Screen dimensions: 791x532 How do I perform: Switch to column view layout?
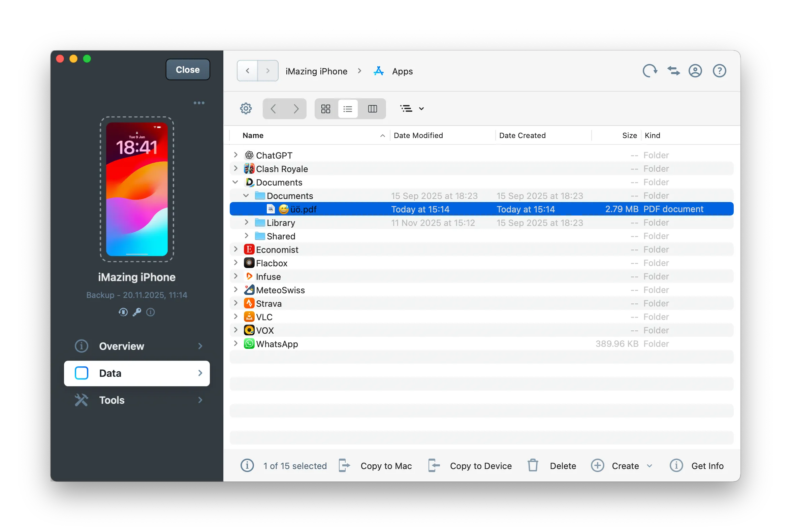372,108
